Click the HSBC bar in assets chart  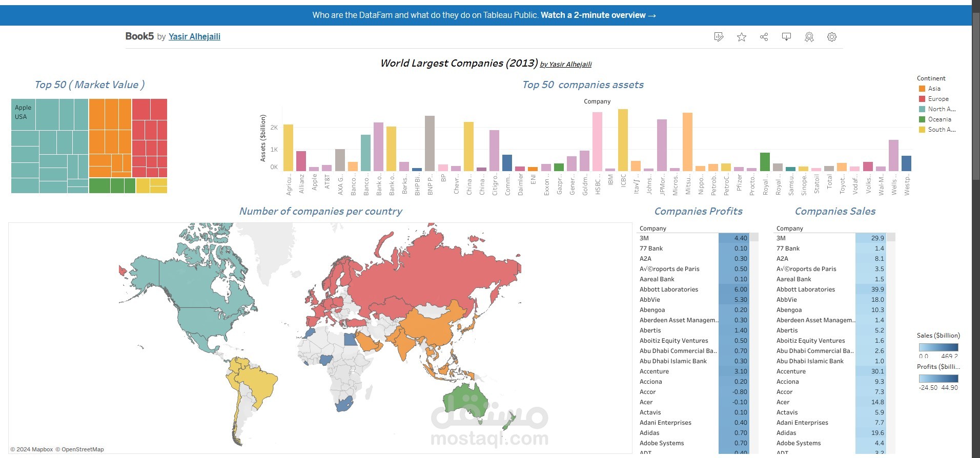[597, 141]
